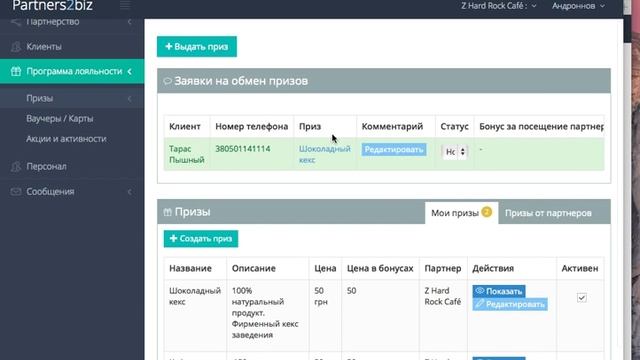Toggle the Активен checkbox for Шоколадный кекс

[582, 298]
